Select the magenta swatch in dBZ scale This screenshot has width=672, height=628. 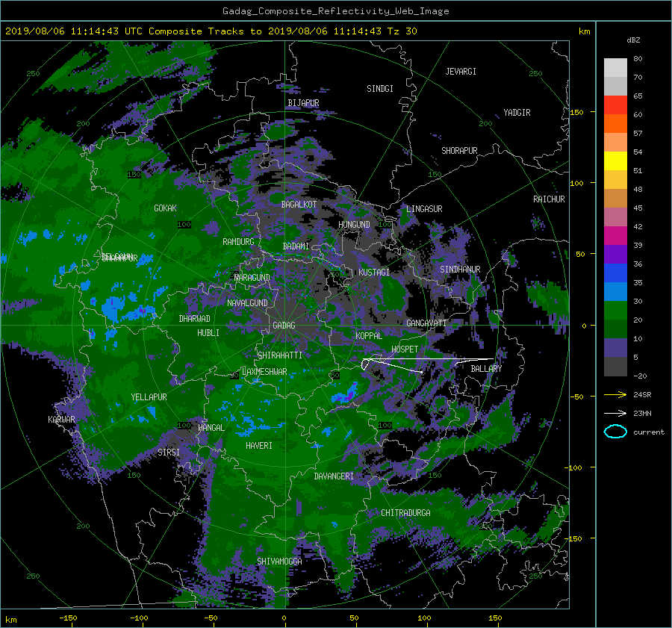pyautogui.click(x=615, y=235)
